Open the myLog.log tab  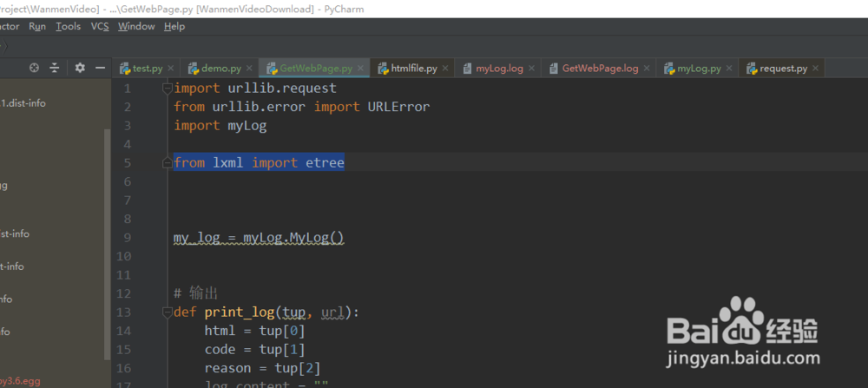click(x=498, y=69)
